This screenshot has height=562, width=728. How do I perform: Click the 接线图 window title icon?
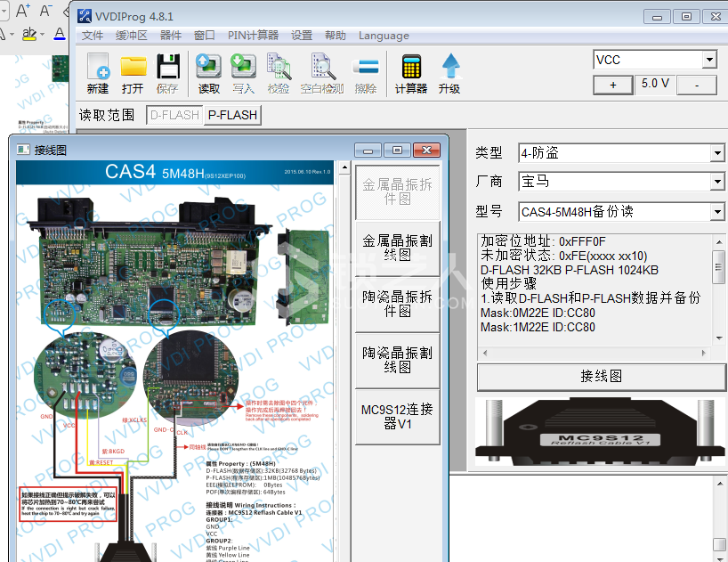[x=23, y=150]
